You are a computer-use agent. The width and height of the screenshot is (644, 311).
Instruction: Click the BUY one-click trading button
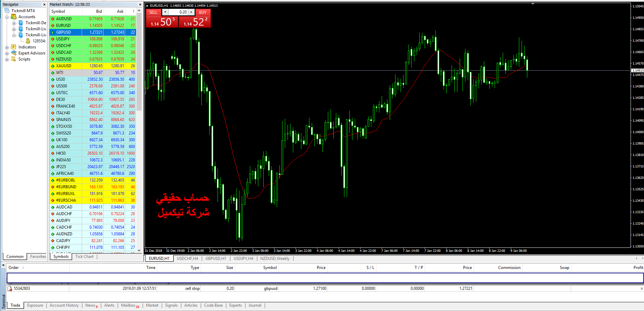coord(203,12)
